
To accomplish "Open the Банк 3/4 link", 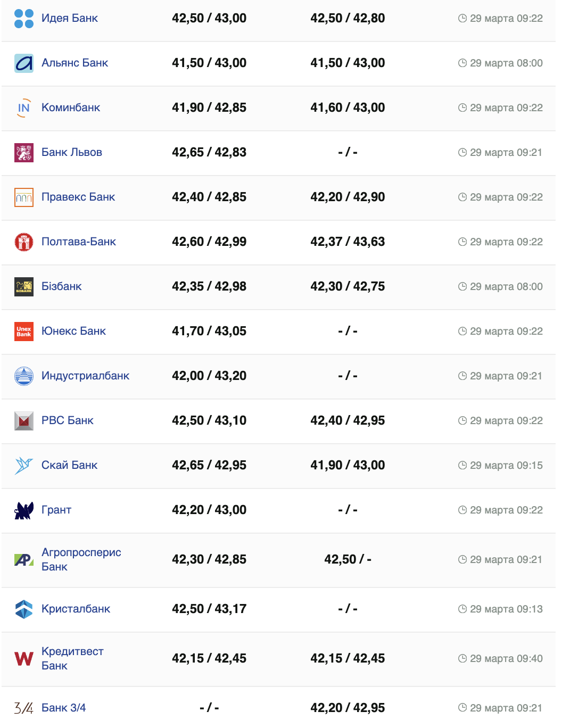I will [x=63, y=708].
